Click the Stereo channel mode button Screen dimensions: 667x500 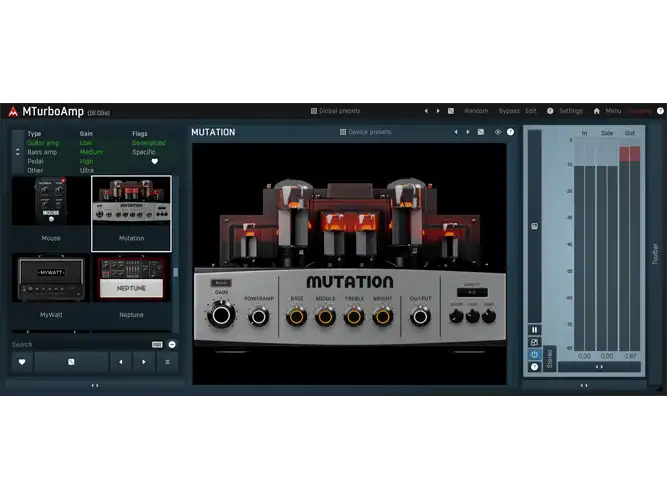(x=550, y=359)
